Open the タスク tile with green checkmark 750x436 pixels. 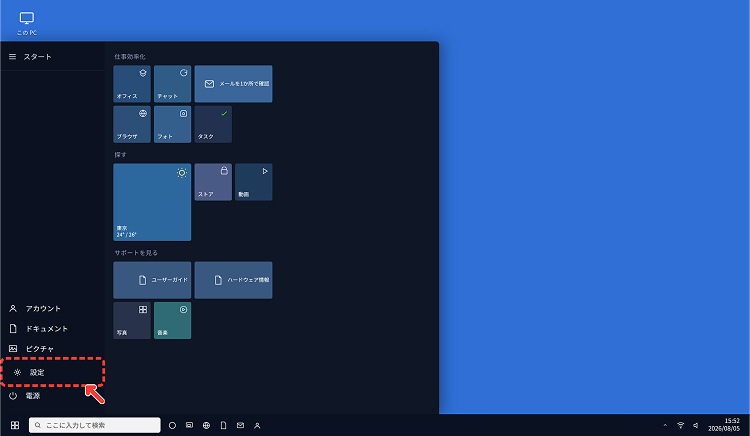coord(213,124)
